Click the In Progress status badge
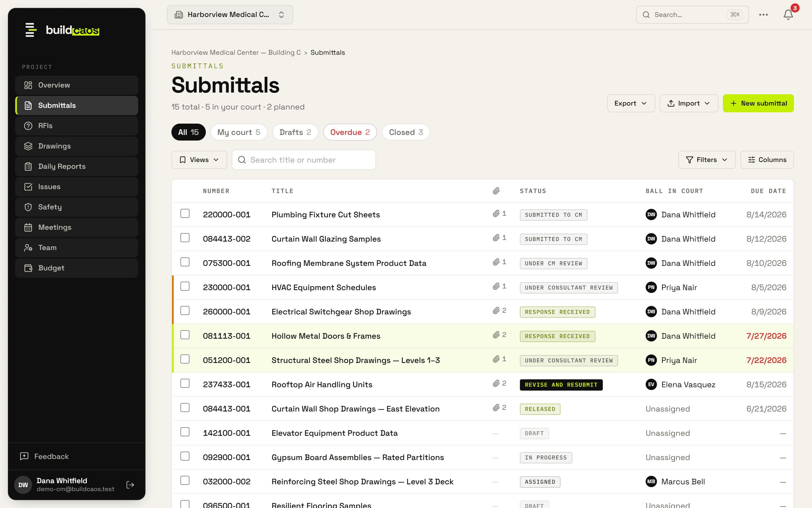Viewport: 812px width, 508px height. pyautogui.click(x=546, y=457)
